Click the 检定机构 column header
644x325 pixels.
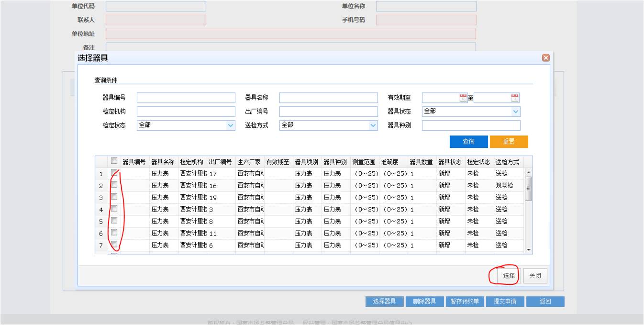pos(192,162)
